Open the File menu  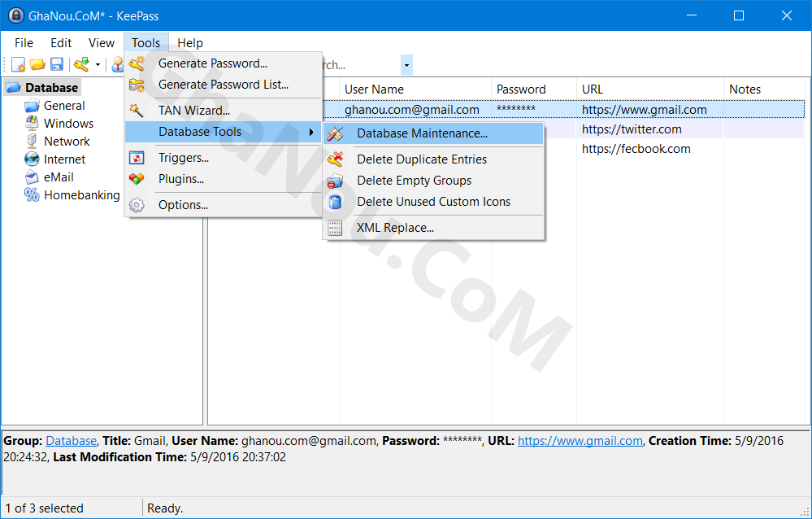[x=24, y=43]
